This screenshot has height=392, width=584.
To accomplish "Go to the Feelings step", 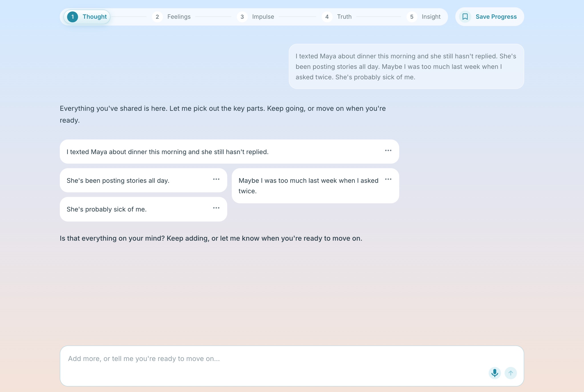I will (x=171, y=17).
